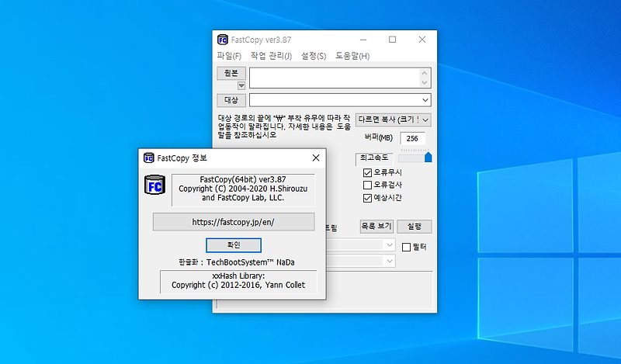Click the 버퍼(MB) field showing 256
This screenshot has height=364, width=621.
coord(412,139)
